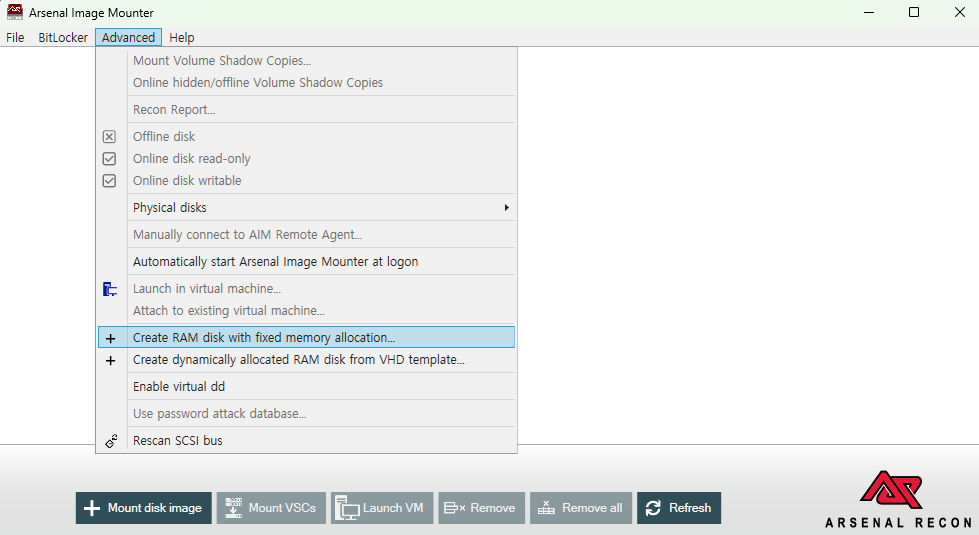
Task: Select Create RAM disk with fixed memory allocation
Action: 307,337
